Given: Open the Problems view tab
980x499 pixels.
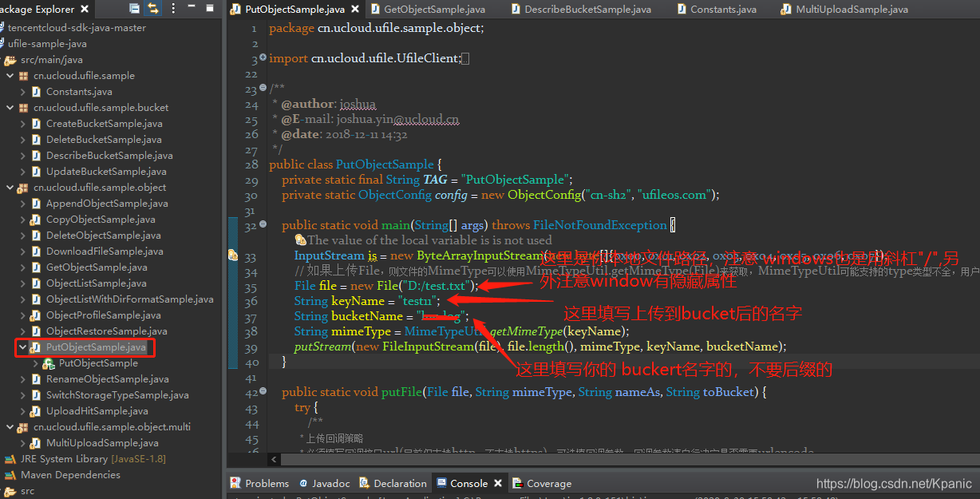Looking at the screenshot, I should pos(259,483).
